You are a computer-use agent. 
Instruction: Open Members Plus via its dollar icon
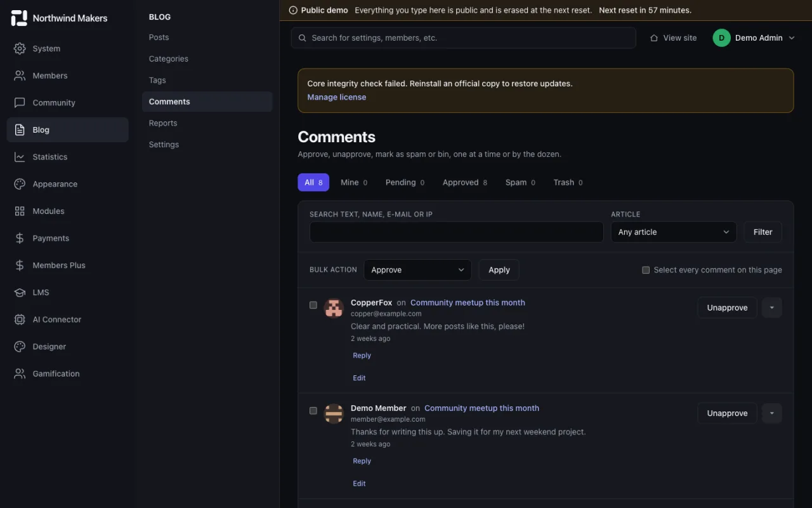[x=20, y=265]
